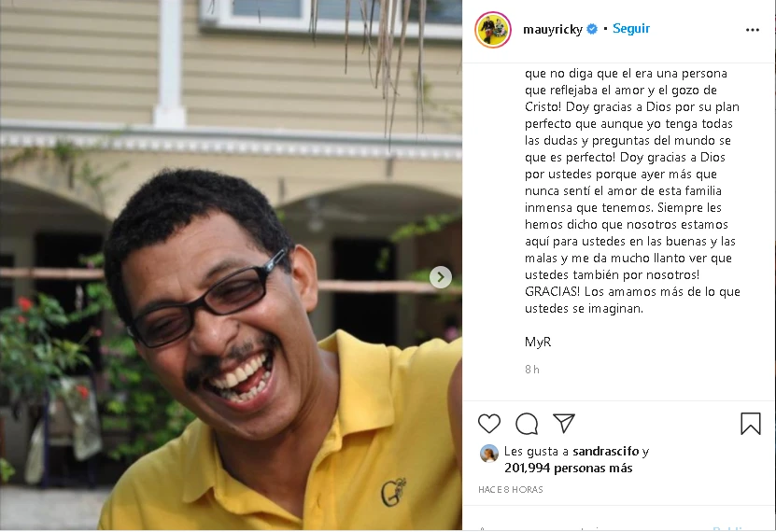Click the photo of the laughing man
The image size is (776, 532).
pos(231,265)
